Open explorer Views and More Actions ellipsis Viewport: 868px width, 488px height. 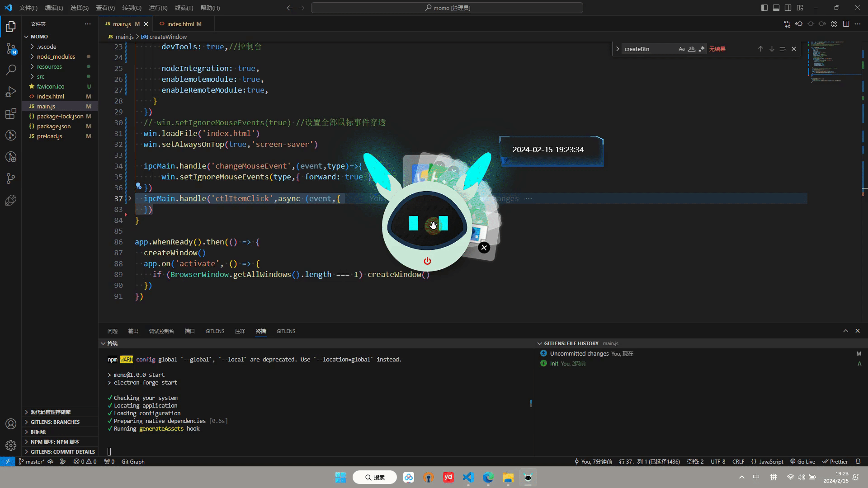pyautogui.click(x=87, y=24)
